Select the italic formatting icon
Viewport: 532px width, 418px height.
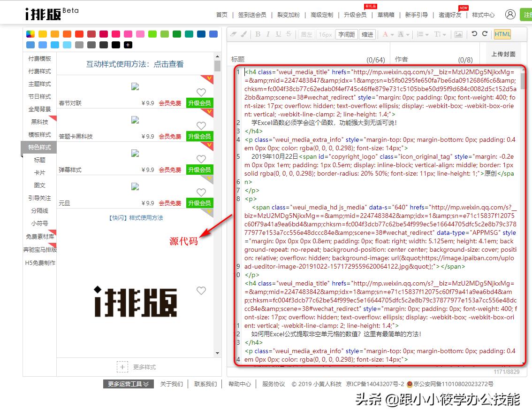pos(267,34)
